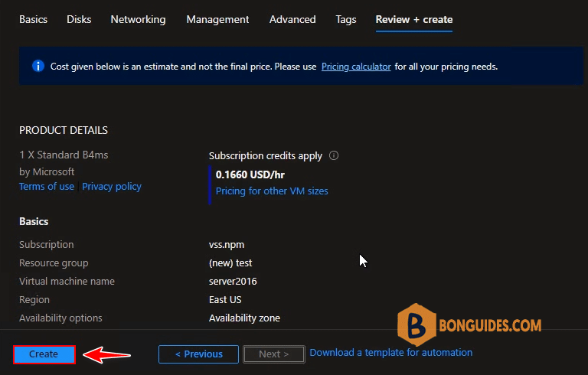Click the Basics section heading
Viewport: 588px width, 375px height.
34,222
